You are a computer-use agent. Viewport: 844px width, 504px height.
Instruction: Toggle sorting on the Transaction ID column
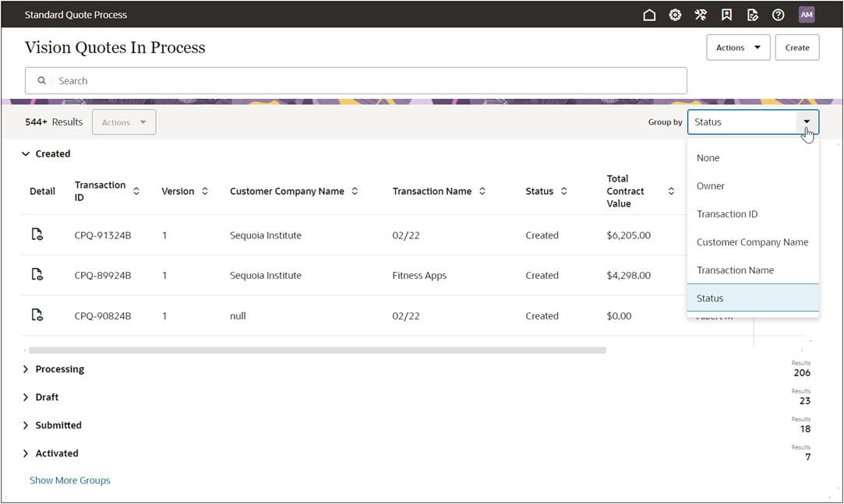[x=136, y=190]
